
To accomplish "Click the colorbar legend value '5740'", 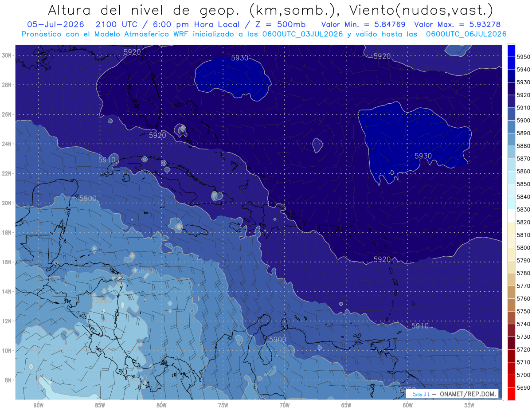I will tap(524, 324).
